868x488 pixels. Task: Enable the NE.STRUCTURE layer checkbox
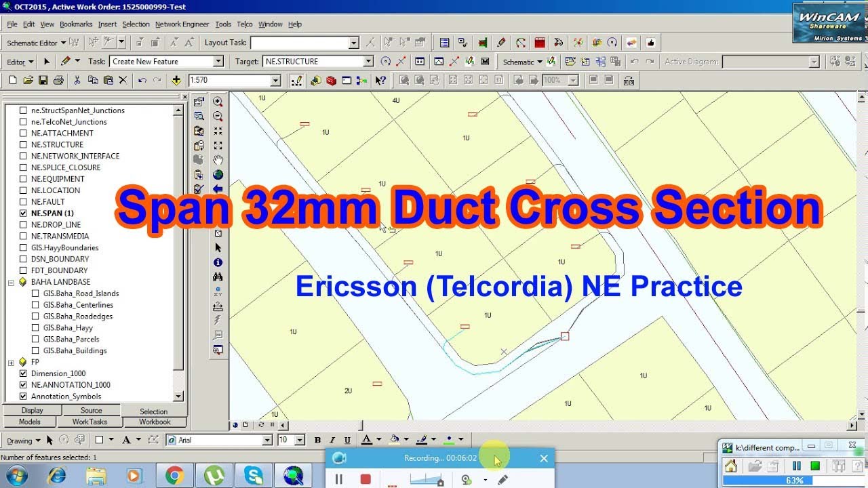pos(24,144)
